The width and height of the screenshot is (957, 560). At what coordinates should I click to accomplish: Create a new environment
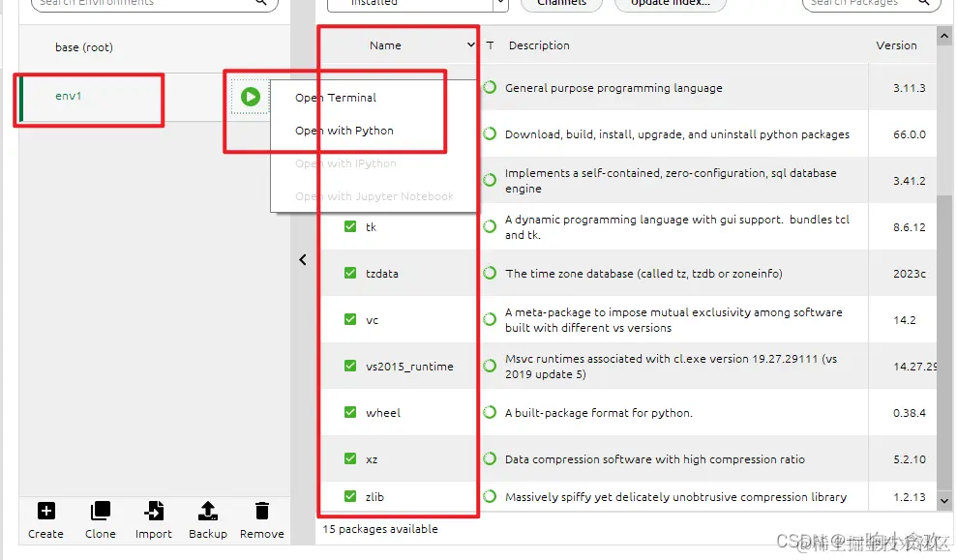[x=45, y=520]
